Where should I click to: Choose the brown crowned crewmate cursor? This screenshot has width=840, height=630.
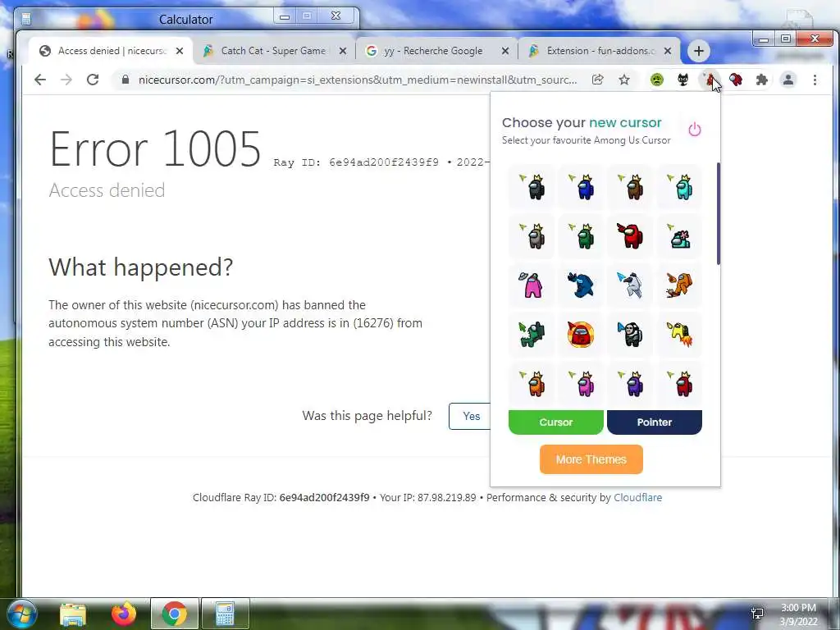pos(631,188)
